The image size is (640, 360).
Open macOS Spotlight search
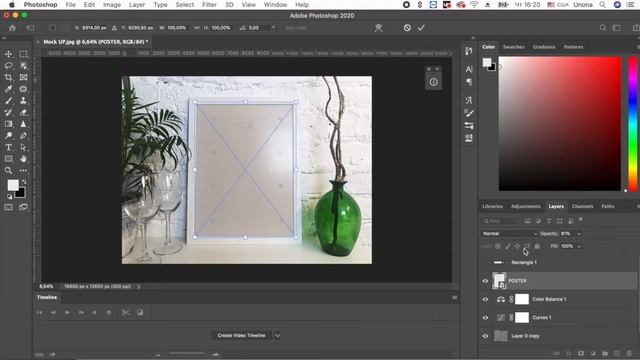coord(602,4)
